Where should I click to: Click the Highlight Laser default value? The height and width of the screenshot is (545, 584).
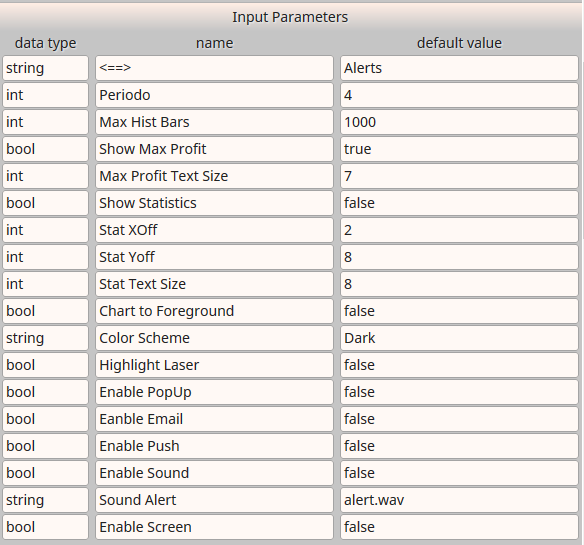[459, 365]
